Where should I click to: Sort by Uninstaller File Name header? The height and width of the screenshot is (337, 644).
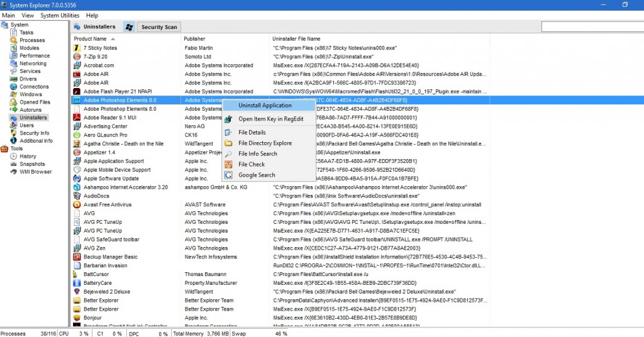click(x=379, y=39)
